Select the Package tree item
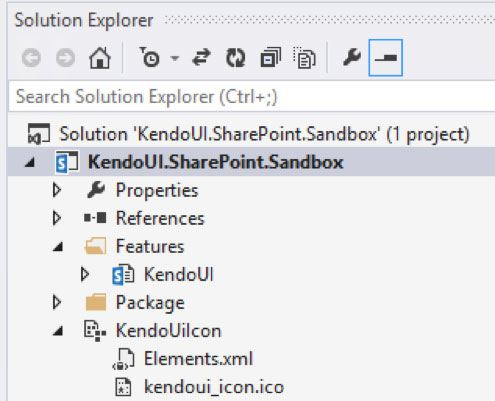Viewport: 495px width, 401px height. pyautogui.click(x=150, y=303)
